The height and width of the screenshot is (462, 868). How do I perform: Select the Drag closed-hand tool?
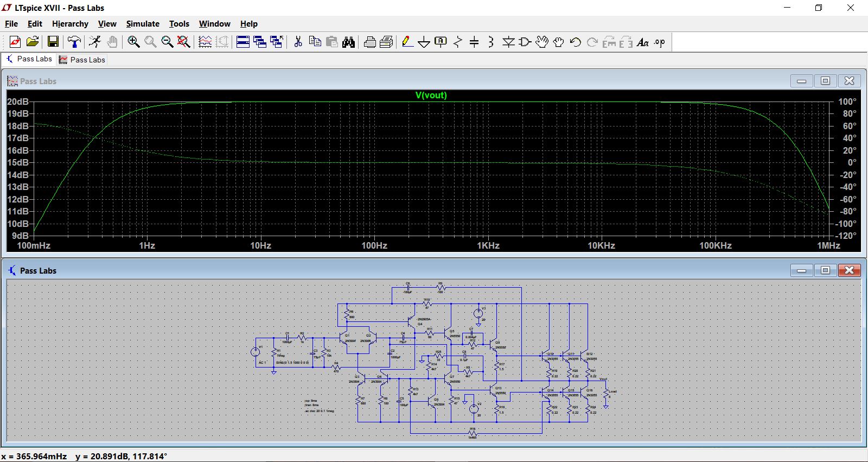(559, 42)
